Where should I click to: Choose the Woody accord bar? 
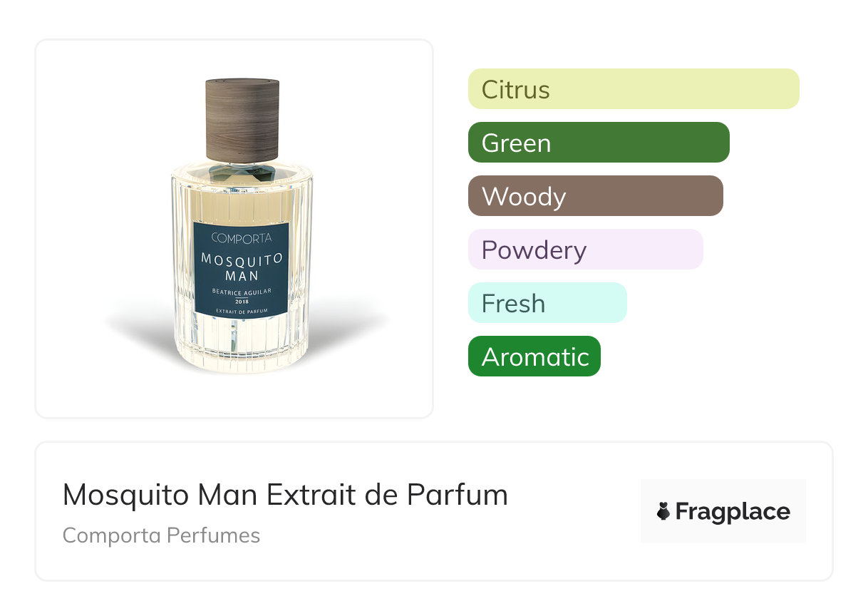(596, 196)
